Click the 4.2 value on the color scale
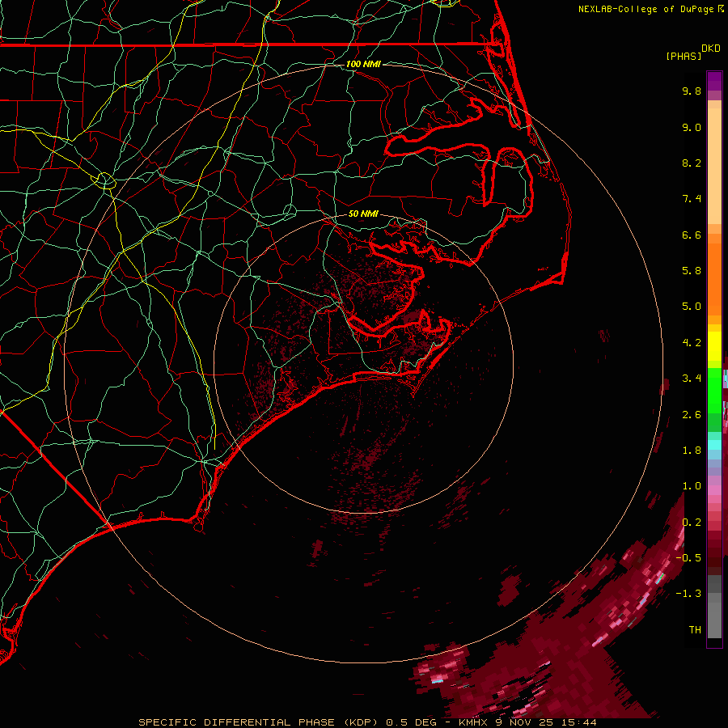This screenshot has width=728, height=728. tap(692, 343)
